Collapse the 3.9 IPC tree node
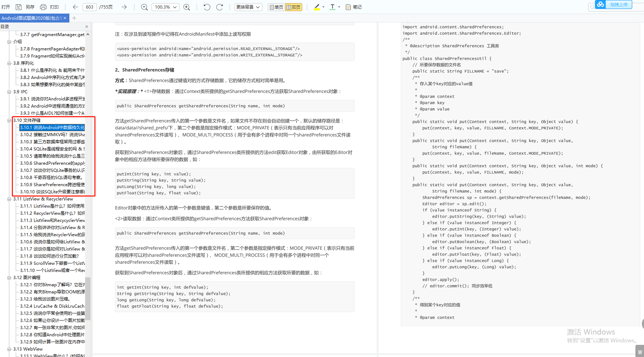This screenshot has height=357, width=644. coord(9,92)
